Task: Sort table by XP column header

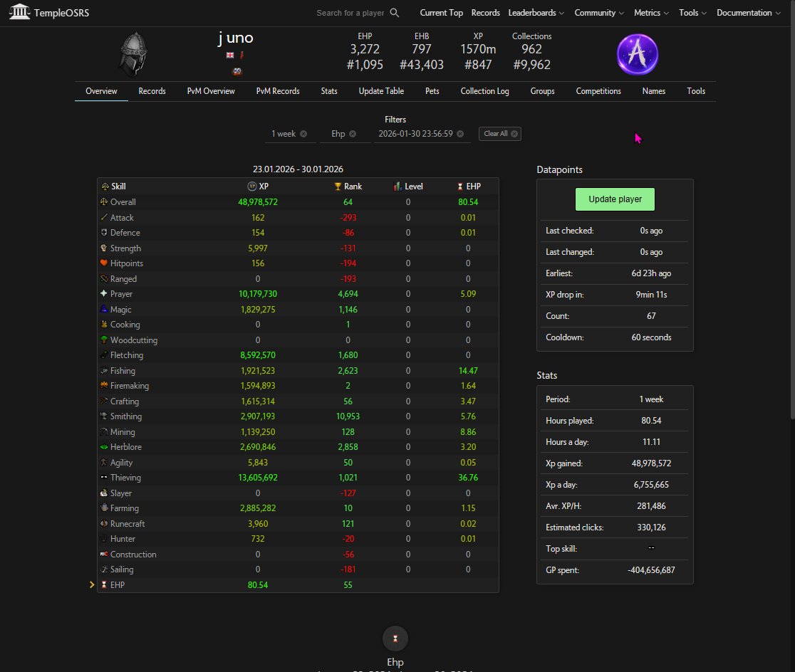Action: [x=258, y=187]
